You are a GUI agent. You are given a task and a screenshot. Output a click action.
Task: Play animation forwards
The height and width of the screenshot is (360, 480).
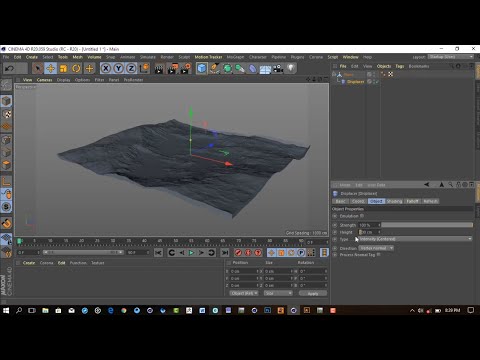(x=191, y=253)
